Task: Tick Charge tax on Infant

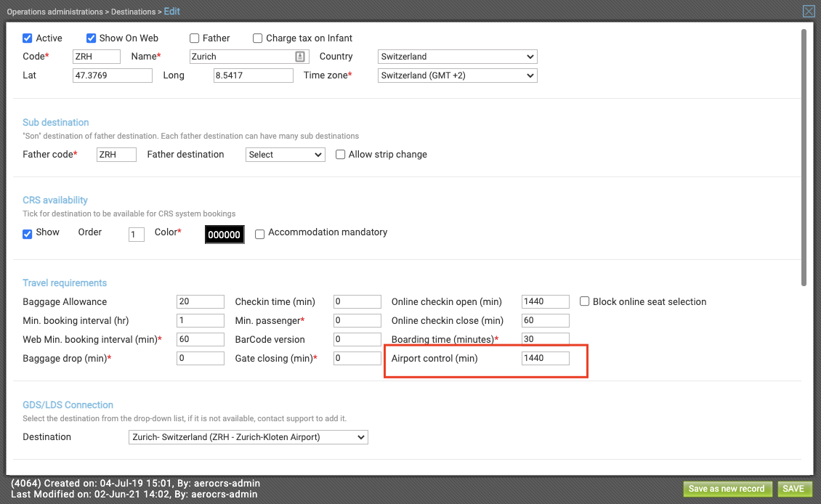Action: coord(258,38)
